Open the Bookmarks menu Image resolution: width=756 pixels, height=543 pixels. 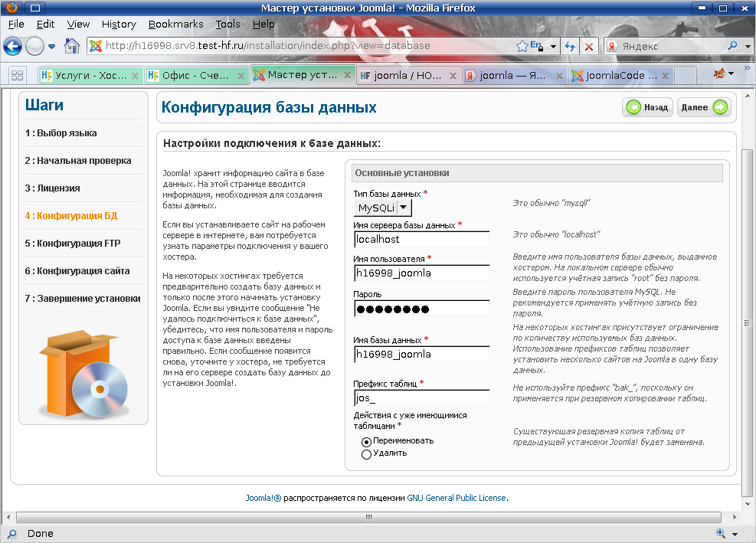(176, 24)
